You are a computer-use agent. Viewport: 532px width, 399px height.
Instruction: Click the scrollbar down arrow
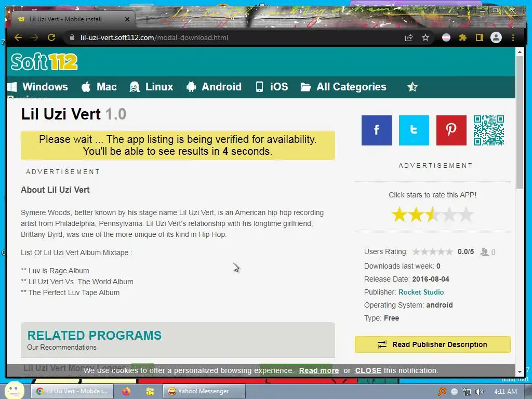click(x=520, y=372)
